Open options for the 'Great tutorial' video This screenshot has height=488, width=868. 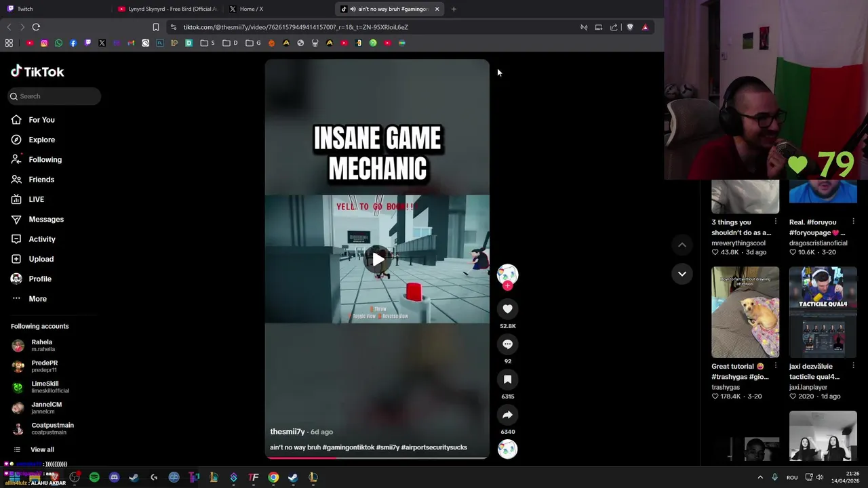776,366
